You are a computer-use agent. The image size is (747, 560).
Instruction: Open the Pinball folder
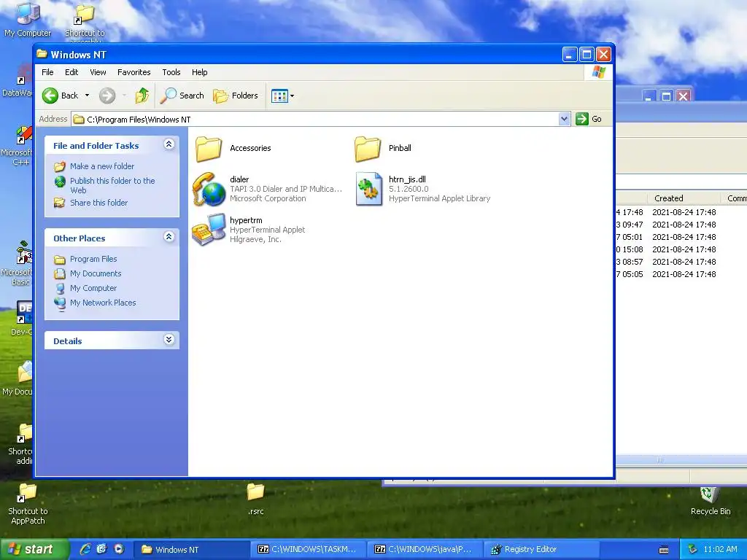pyautogui.click(x=368, y=149)
